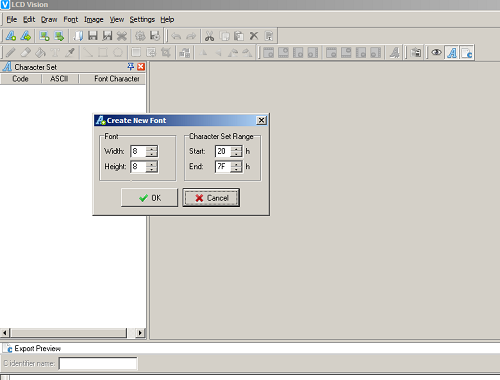Click the Open file toolbar icon
Image resolution: width=500 pixels, height=380 pixels.
[x=78, y=36]
